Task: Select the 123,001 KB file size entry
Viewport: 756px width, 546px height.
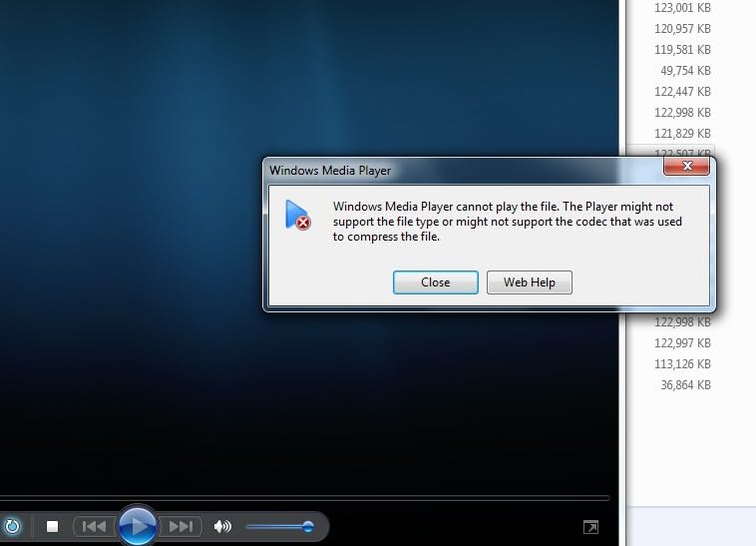Action: (x=682, y=8)
